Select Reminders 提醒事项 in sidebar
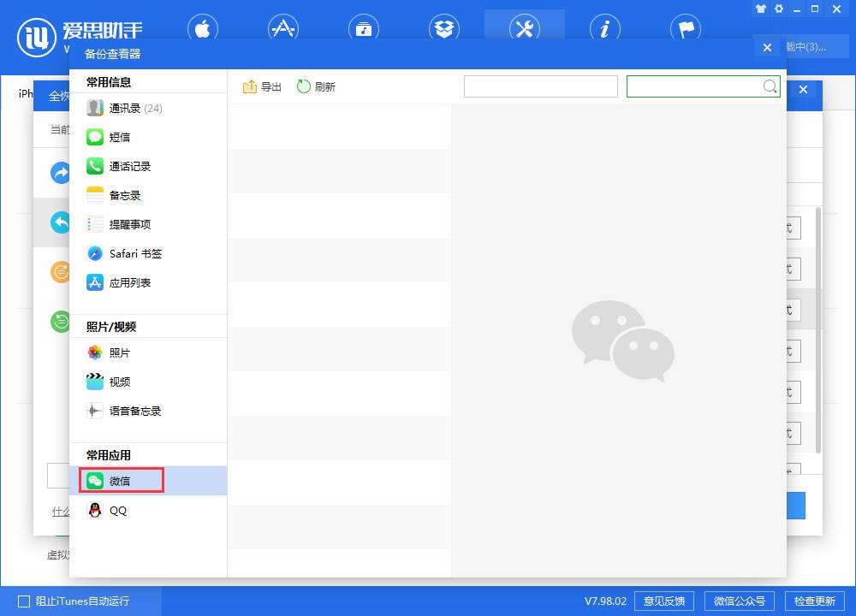This screenshot has width=856, height=616. 148,224
